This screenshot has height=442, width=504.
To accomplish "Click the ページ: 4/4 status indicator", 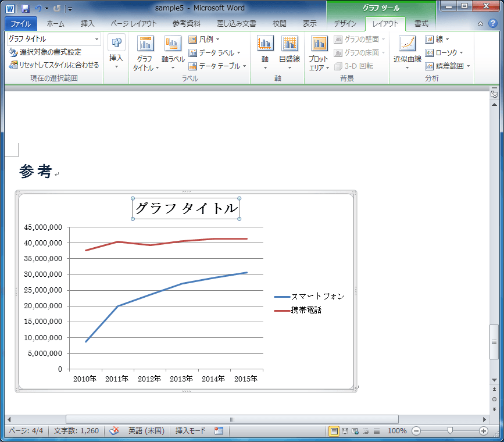I will (x=26, y=431).
